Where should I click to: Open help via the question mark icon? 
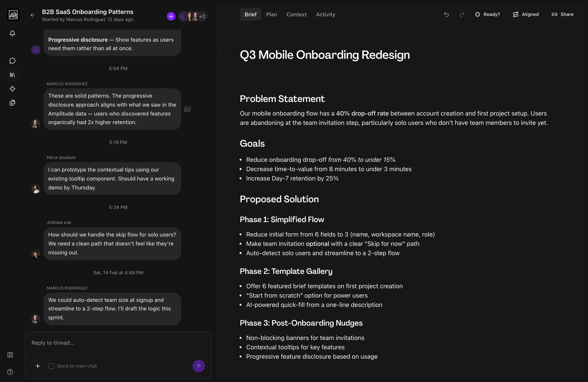[x=10, y=372]
